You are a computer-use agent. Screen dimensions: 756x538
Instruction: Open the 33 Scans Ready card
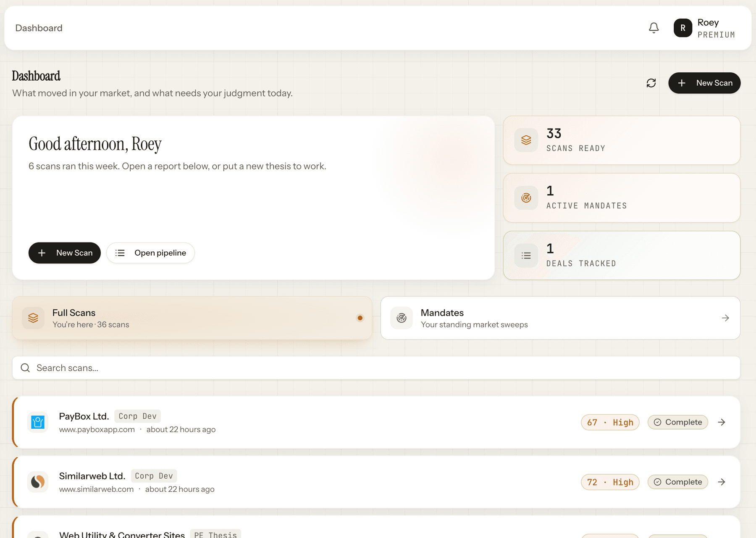point(622,140)
